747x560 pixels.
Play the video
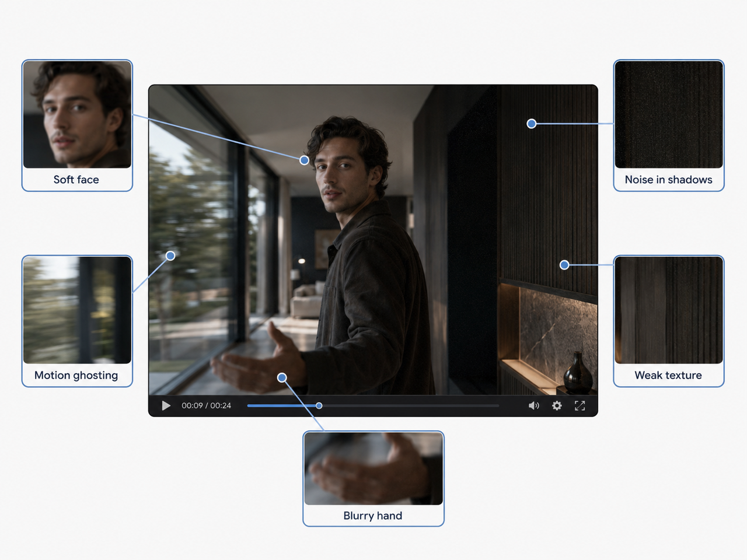(166, 405)
